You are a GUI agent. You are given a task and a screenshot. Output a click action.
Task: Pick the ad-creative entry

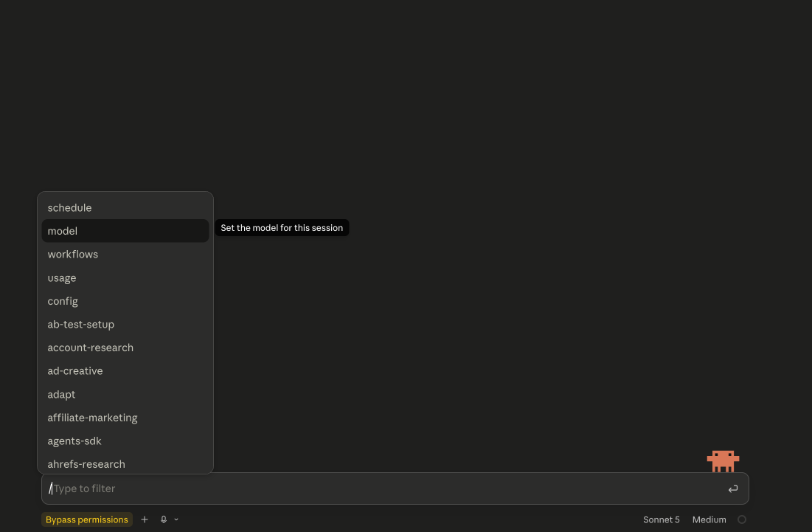(x=125, y=371)
